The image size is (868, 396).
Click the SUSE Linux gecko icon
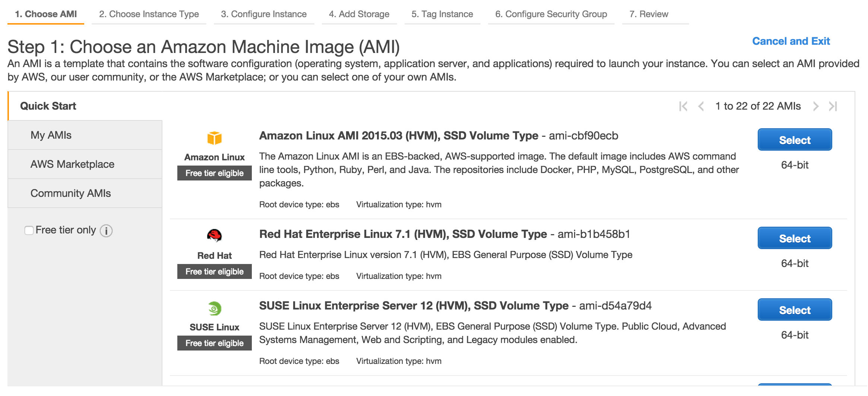coord(214,308)
